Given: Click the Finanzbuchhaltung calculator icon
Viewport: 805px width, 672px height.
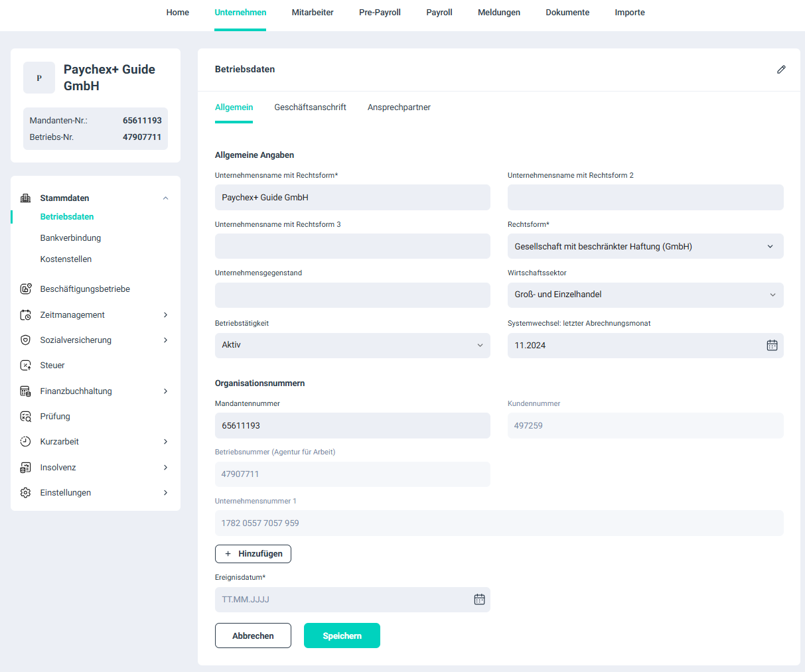Looking at the screenshot, I should click(26, 391).
